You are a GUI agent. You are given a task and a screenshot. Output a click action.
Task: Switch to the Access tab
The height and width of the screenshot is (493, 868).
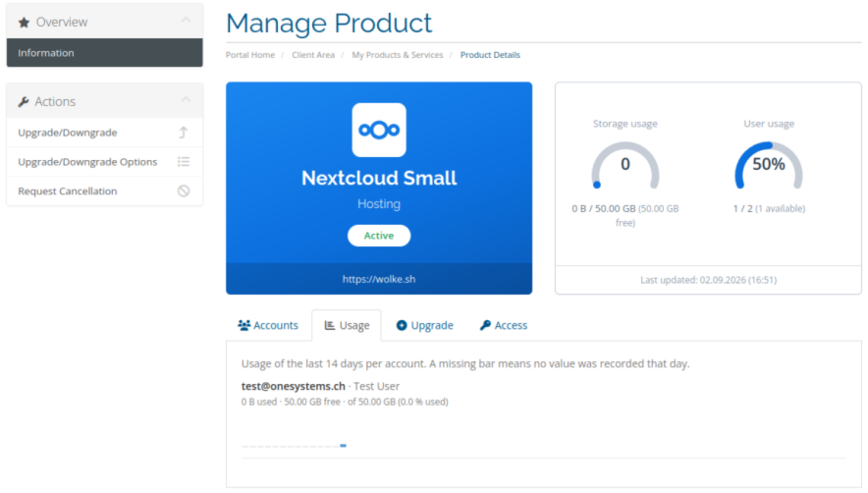pyautogui.click(x=504, y=325)
